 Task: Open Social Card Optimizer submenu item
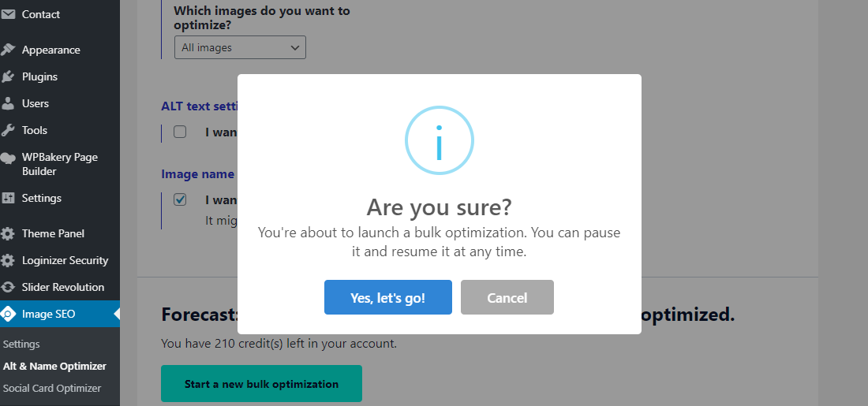click(x=52, y=388)
